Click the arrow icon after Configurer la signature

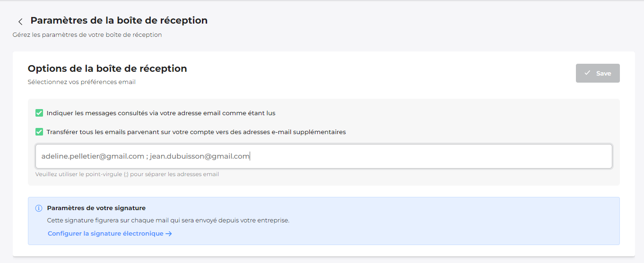pos(169,234)
